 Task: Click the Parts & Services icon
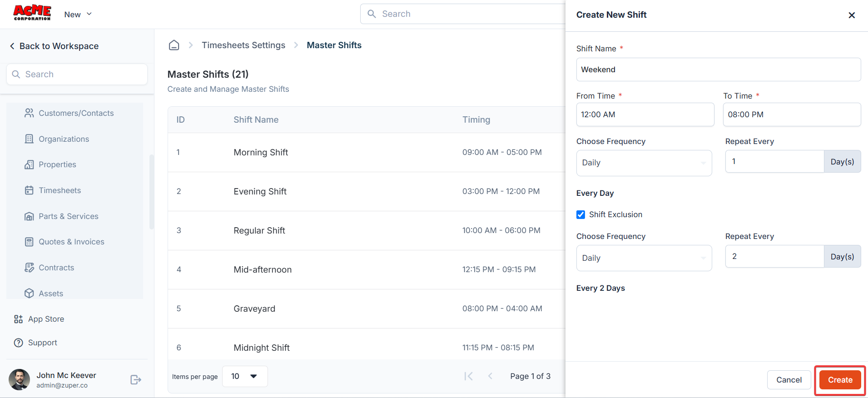(x=29, y=216)
